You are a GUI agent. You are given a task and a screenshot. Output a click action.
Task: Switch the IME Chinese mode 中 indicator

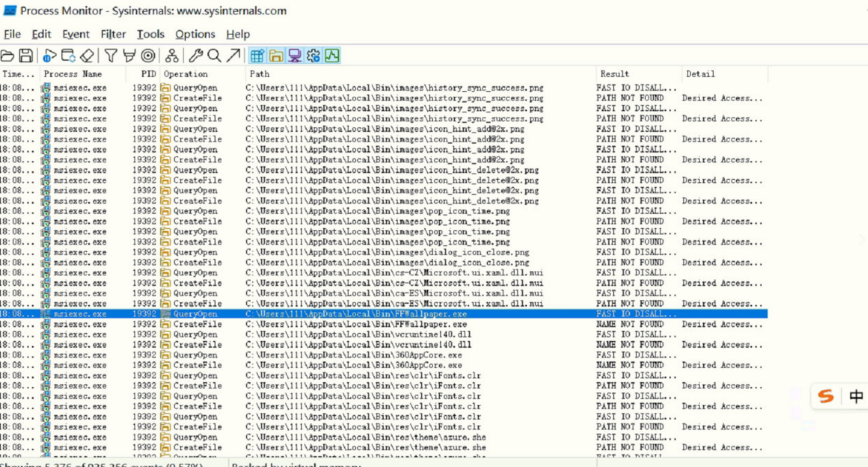click(x=856, y=396)
